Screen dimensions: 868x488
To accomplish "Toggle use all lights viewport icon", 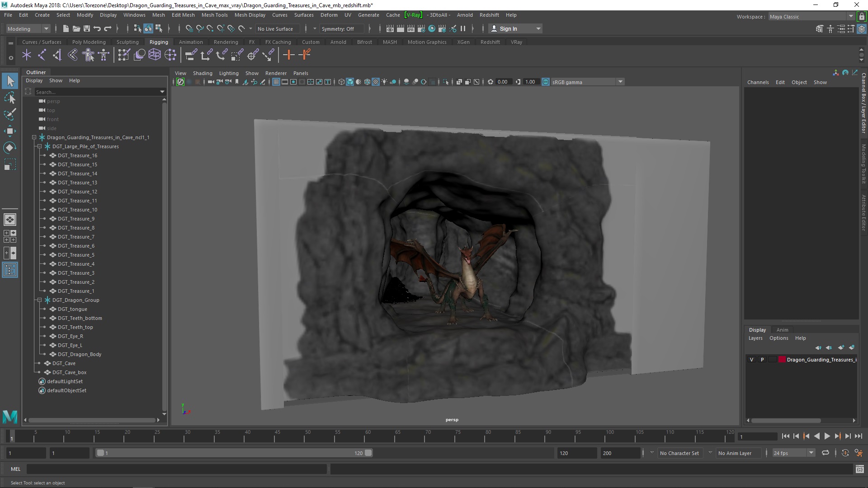I will pyautogui.click(x=384, y=82).
